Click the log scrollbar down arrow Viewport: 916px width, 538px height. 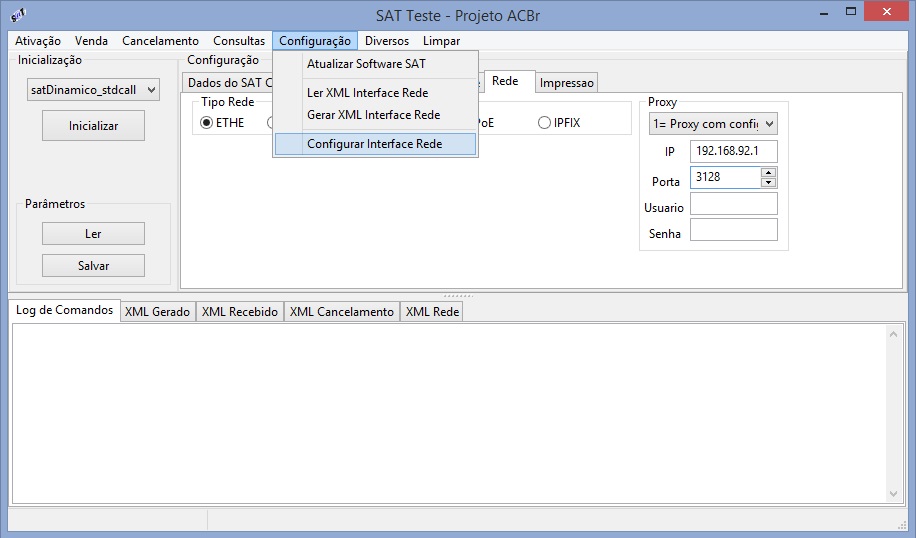893,494
